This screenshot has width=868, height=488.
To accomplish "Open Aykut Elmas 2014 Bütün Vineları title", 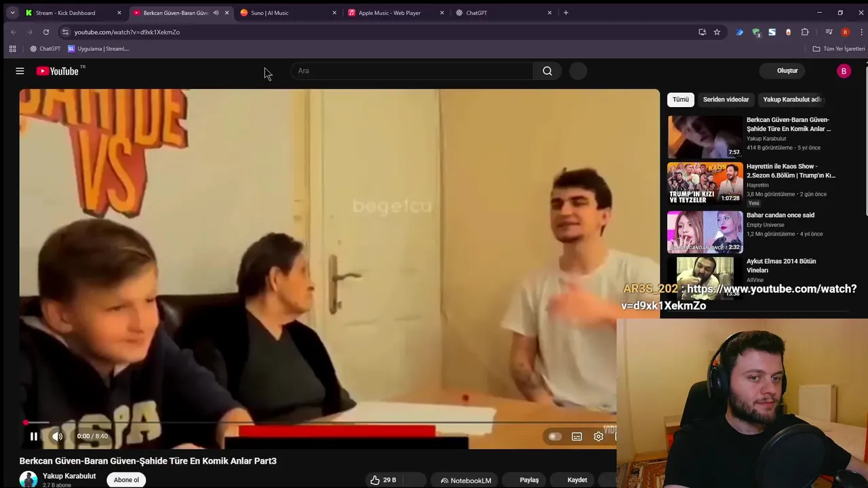I will point(781,266).
